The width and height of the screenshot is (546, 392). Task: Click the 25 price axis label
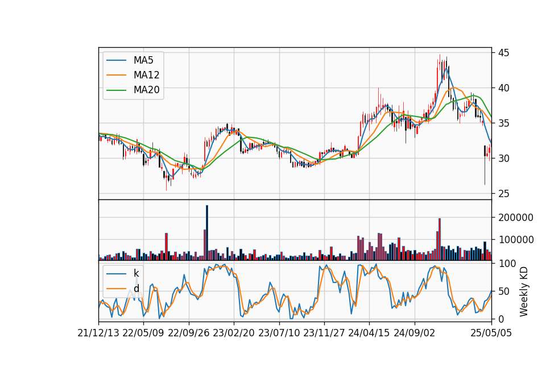tap(503, 194)
